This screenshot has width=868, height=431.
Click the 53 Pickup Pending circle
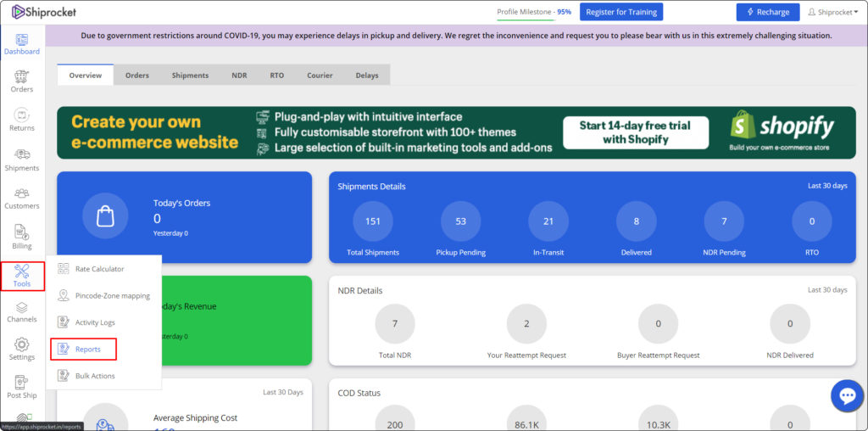(460, 221)
